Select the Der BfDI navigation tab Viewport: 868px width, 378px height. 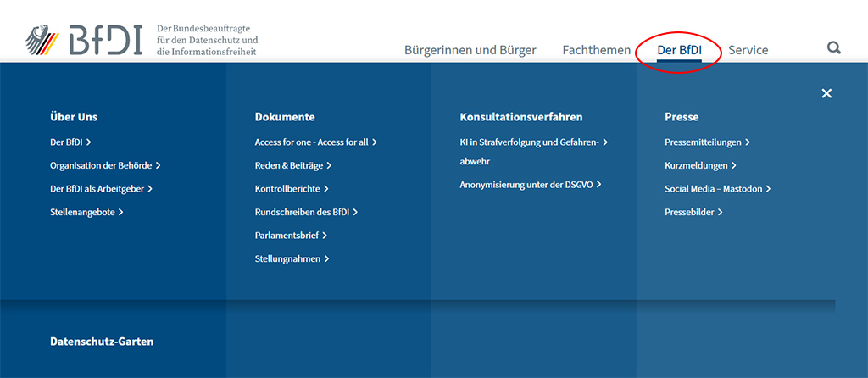pyautogui.click(x=679, y=50)
